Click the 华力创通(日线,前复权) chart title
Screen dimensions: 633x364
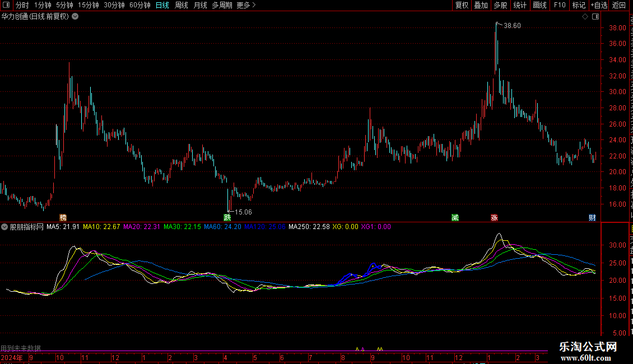35,17
